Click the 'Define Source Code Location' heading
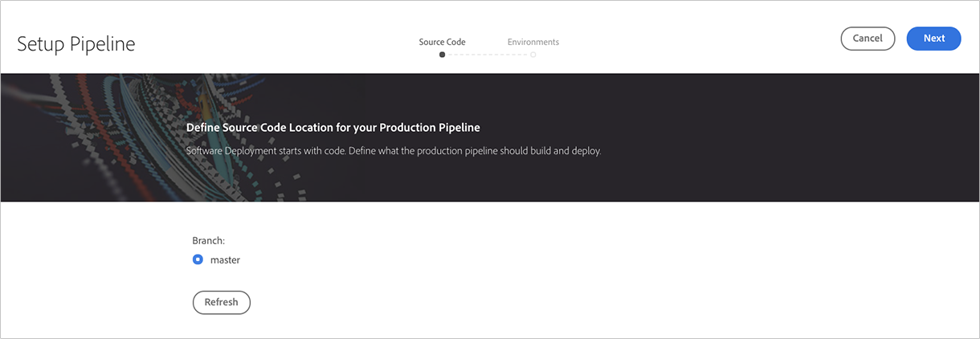The height and width of the screenshot is (339, 980). (x=333, y=127)
